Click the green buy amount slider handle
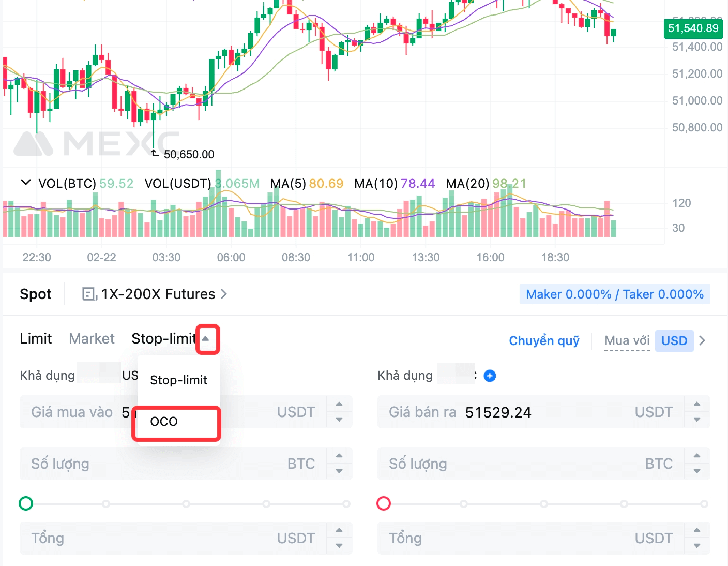728x566 pixels. pos(26,503)
